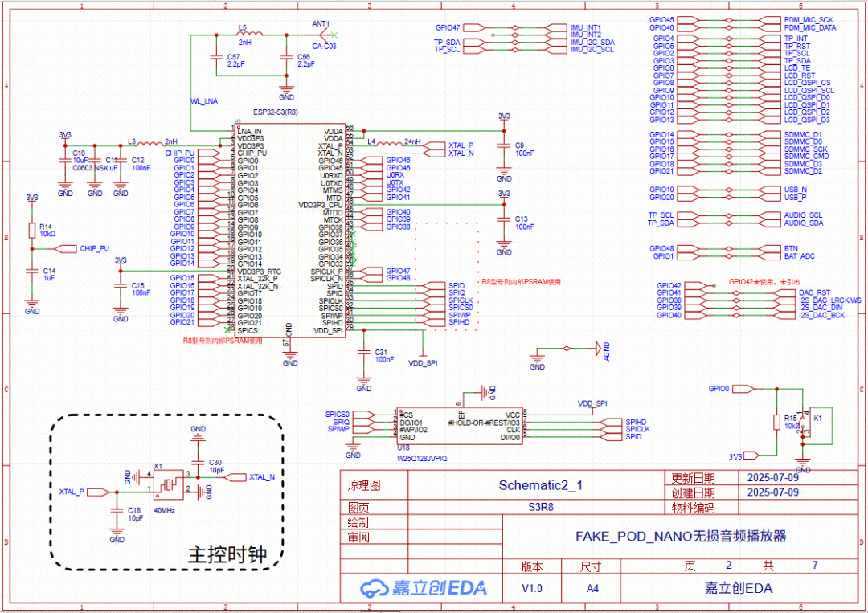The image size is (868, 613).
Task: Click the 嘉立创EDA cloud logo
Action: pyautogui.click(x=423, y=588)
